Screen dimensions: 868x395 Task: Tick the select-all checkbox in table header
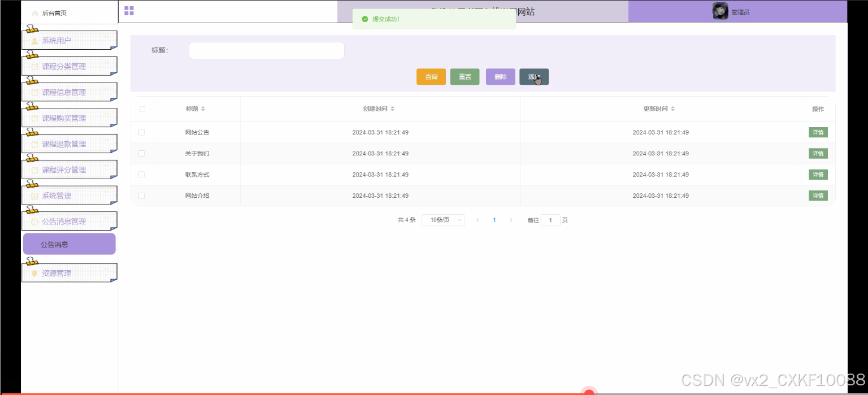[142, 109]
